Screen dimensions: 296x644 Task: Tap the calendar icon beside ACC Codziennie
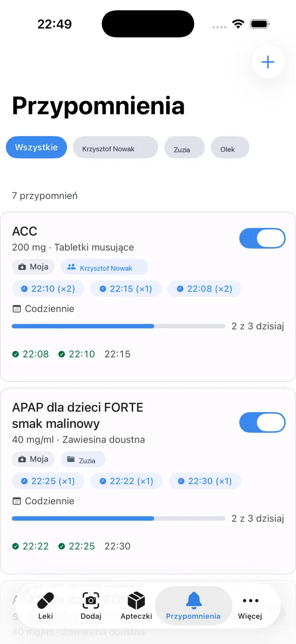17,309
